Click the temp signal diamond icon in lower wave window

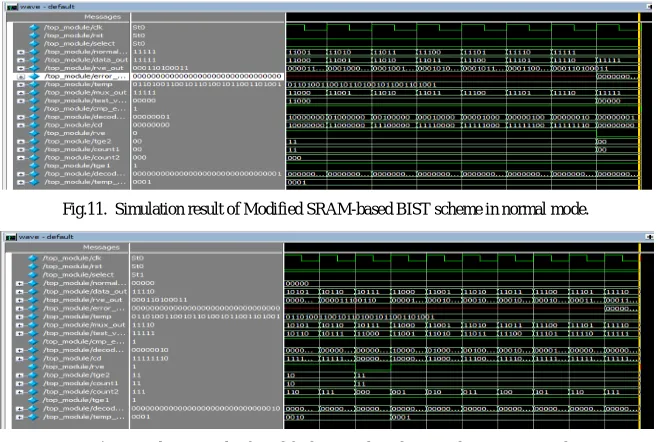pyautogui.click(x=33, y=317)
